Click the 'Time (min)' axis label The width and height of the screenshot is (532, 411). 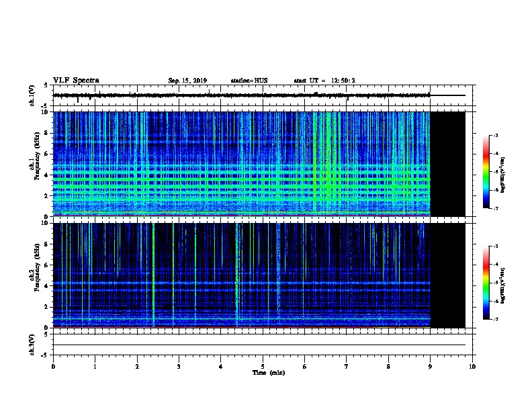[269, 373]
